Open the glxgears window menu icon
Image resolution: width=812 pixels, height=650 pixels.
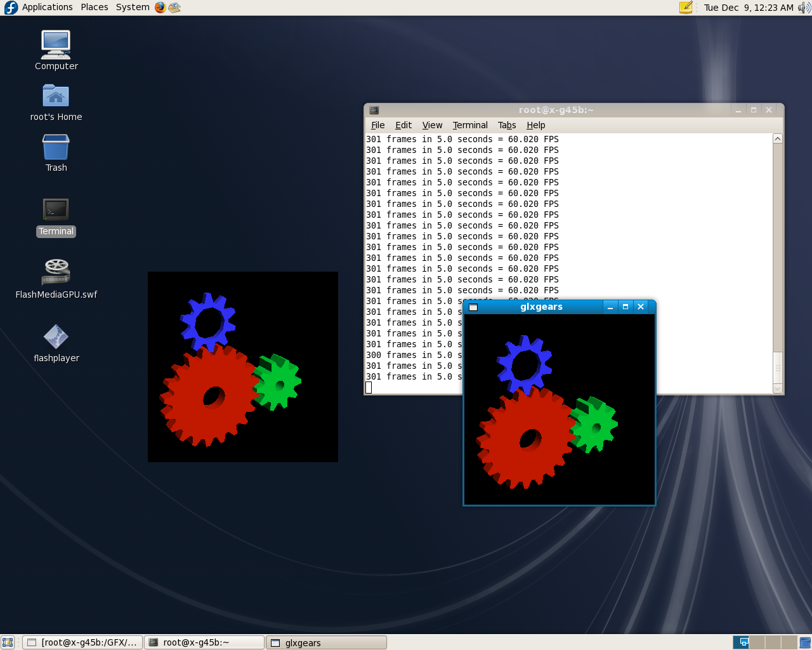click(473, 307)
